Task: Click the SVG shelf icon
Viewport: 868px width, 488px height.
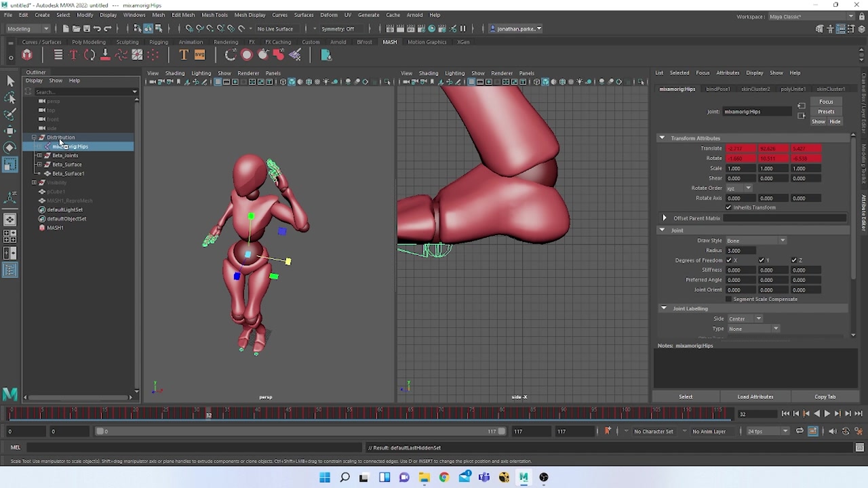Action: tap(199, 55)
